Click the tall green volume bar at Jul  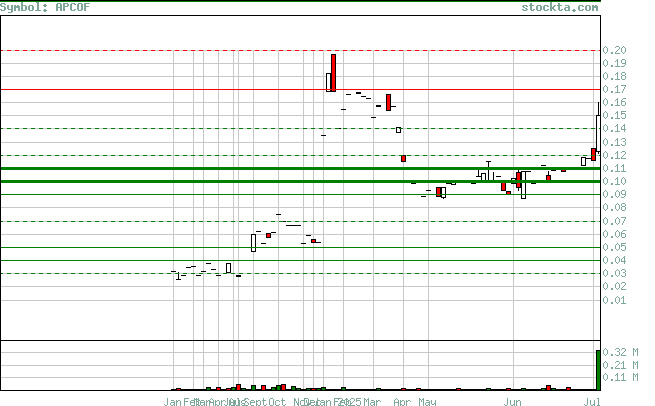(598, 370)
